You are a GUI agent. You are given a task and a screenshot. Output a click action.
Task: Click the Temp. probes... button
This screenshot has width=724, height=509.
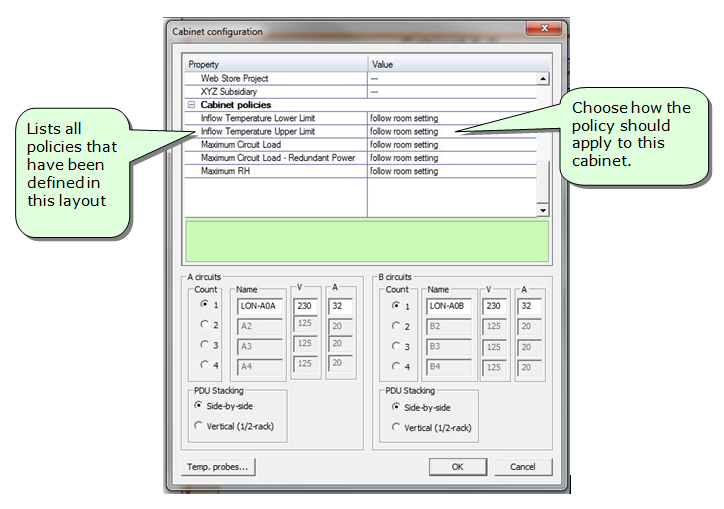[x=217, y=467]
